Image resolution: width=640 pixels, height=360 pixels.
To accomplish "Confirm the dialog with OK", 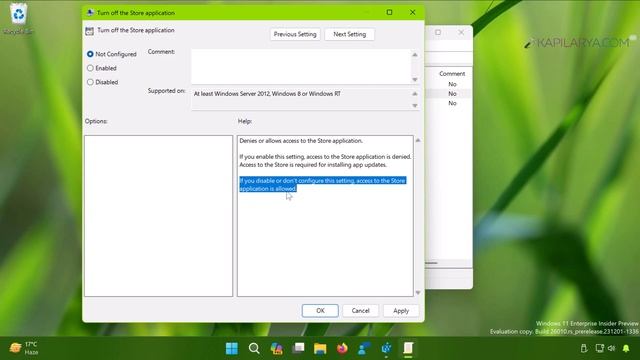I will (x=320, y=311).
